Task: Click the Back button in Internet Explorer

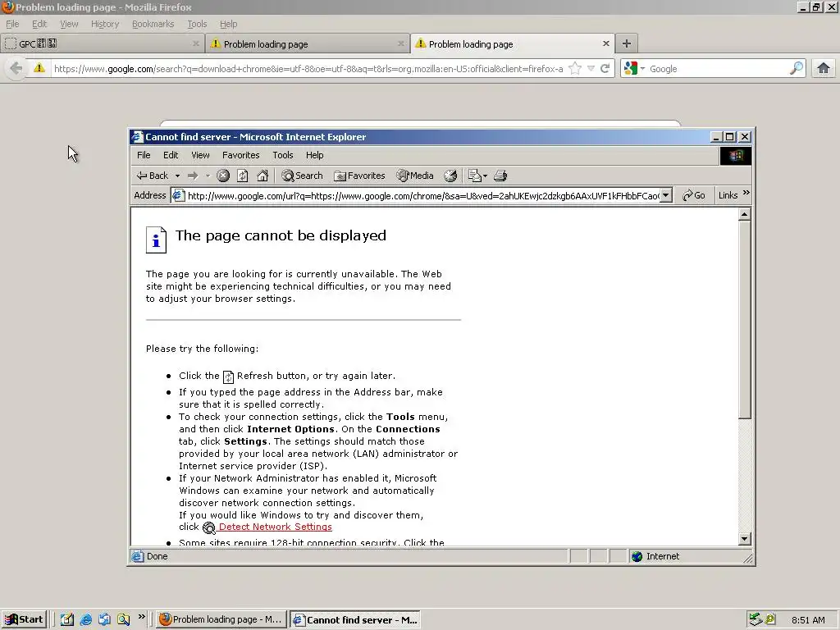Action: click(x=152, y=176)
